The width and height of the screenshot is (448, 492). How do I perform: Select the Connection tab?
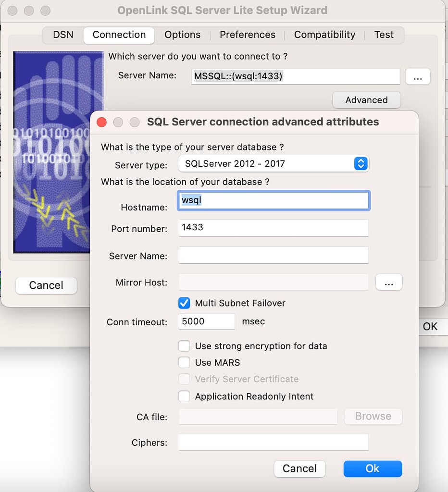click(119, 35)
